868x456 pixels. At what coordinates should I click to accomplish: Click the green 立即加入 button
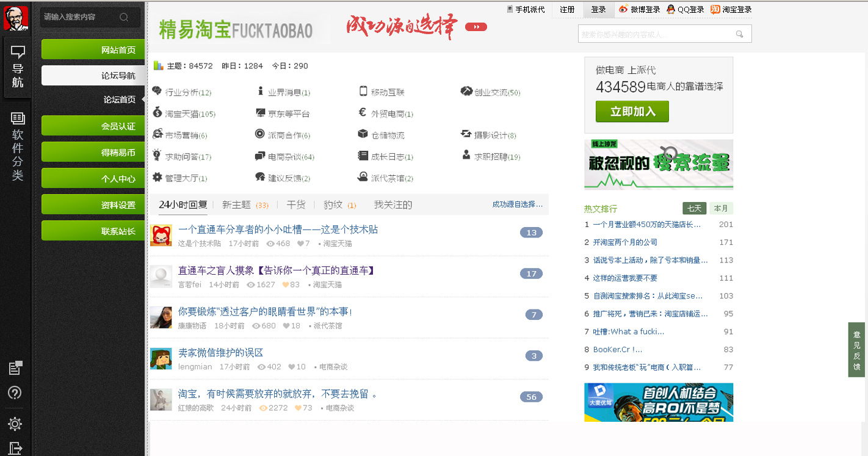pos(632,112)
